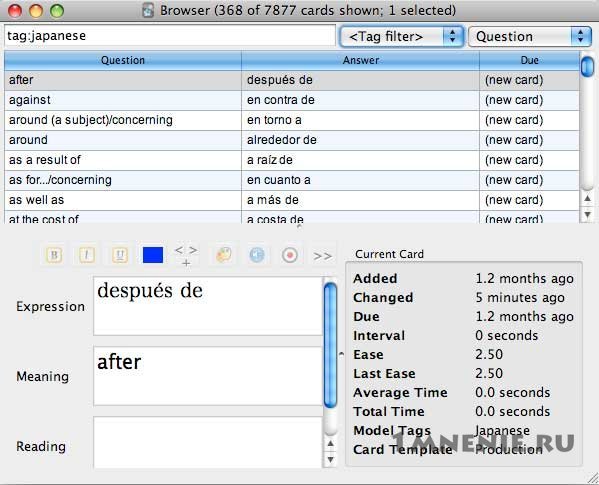599x485 pixels.
Task: Click the add sound icon
Action: tap(257, 255)
